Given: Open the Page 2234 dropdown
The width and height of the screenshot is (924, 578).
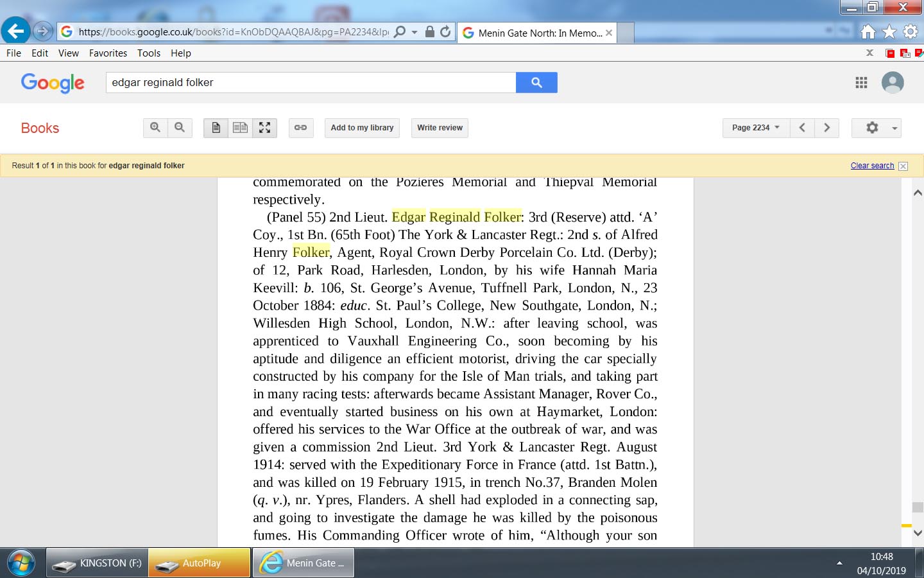Looking at the screenshot, I should tap(756, 128).
